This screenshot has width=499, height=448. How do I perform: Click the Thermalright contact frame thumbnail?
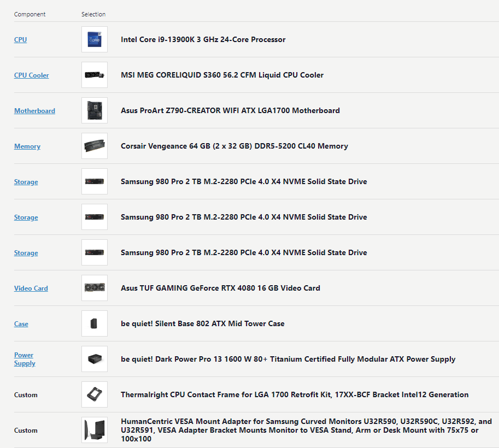tap(95, 394)
